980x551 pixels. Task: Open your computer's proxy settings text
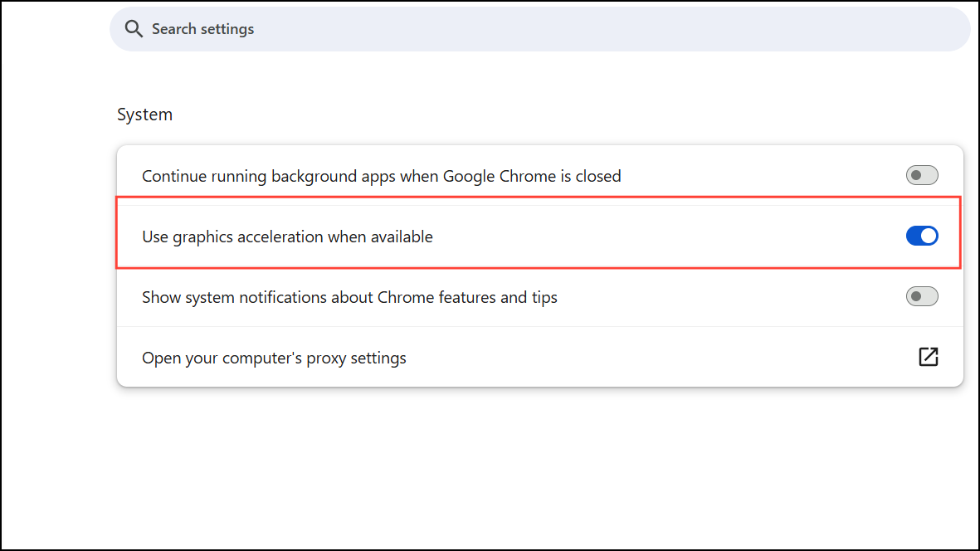[274, 358]
